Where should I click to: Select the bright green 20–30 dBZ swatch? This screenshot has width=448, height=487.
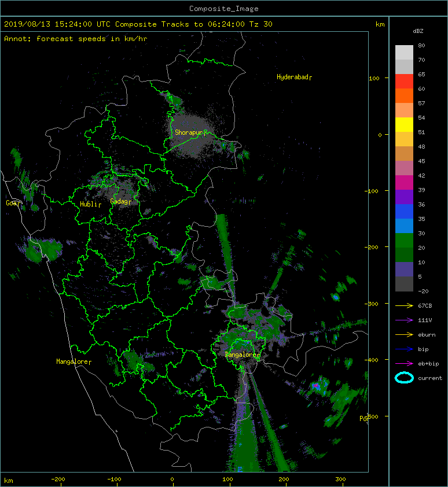(x=404, y=241)
